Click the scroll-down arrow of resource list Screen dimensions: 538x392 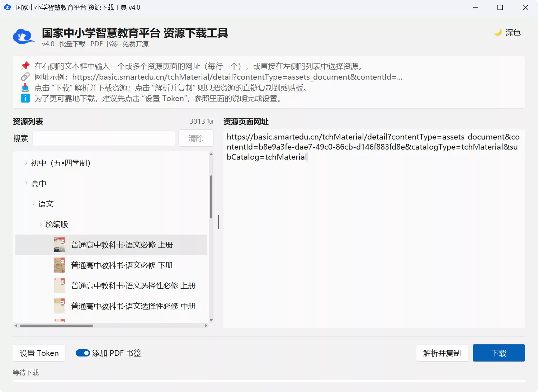211,320
